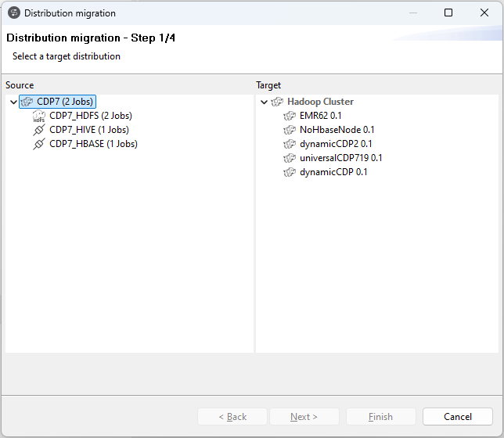
Task: Click the NoHbaseNode cluster icon
Action: coord(290,130)
